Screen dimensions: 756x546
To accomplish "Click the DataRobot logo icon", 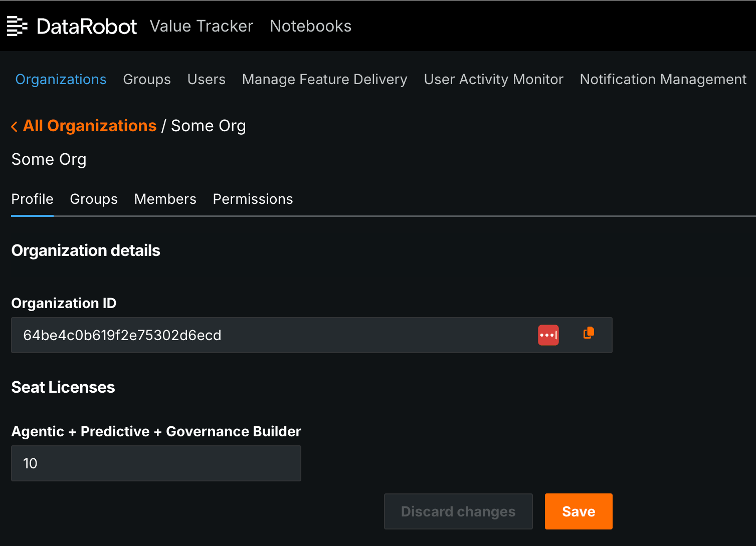I will tap(17, 26).
